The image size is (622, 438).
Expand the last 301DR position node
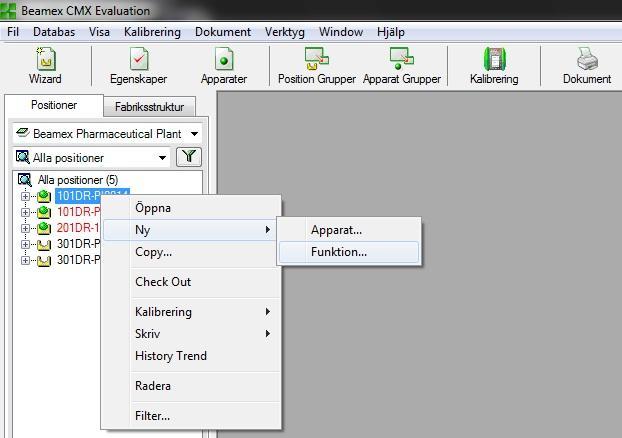point(25,260)
